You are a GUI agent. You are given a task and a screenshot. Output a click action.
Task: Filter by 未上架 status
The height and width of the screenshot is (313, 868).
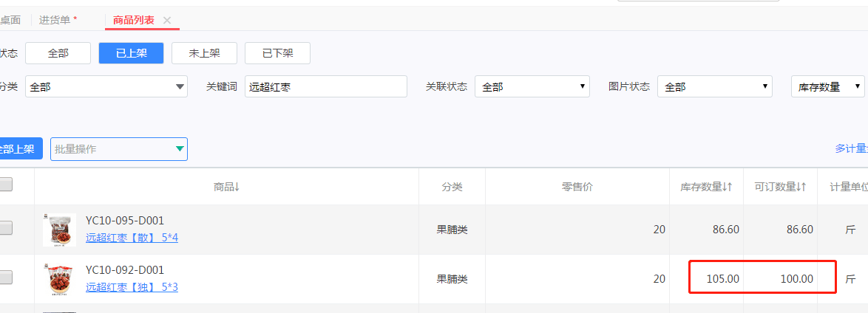pos(204,53)
